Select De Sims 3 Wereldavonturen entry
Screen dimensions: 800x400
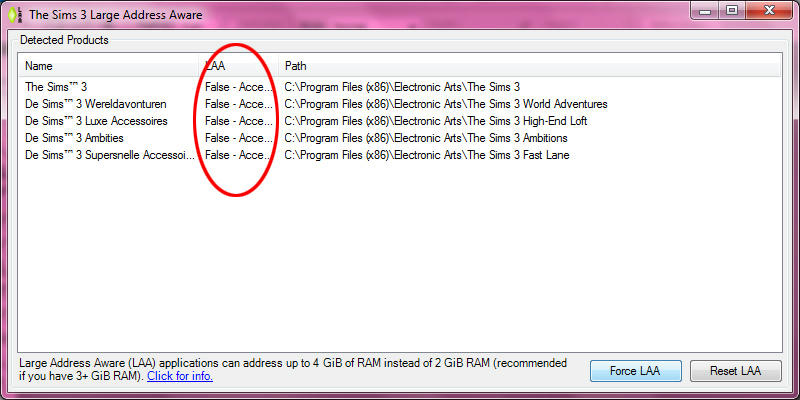[95, 104]
